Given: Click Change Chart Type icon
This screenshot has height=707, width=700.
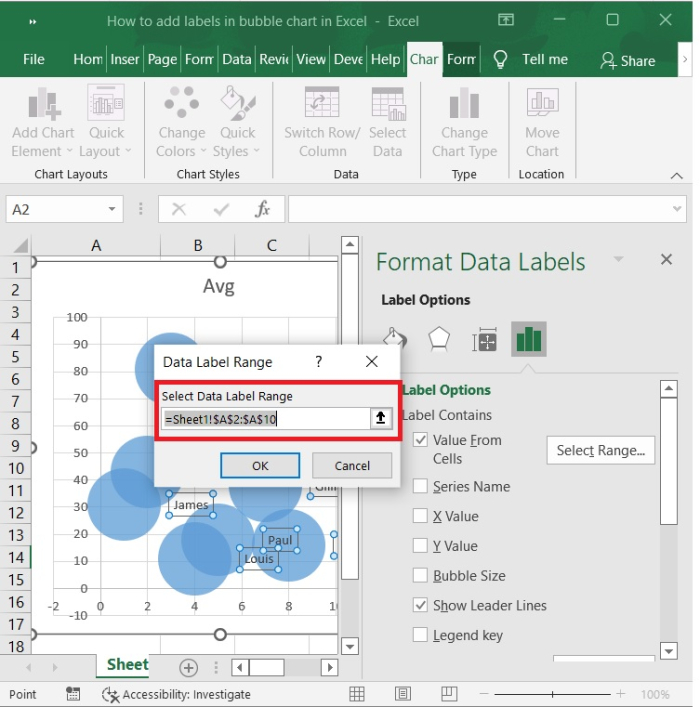Looking at the screenshot, I should (x=464, y=103).
